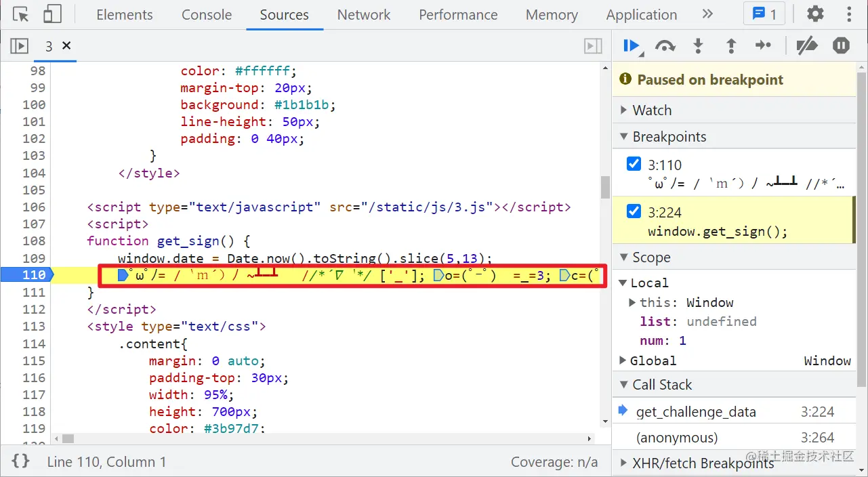
Task: Click the code editor vertical scrollbar
Action: (x=605, y=186)
